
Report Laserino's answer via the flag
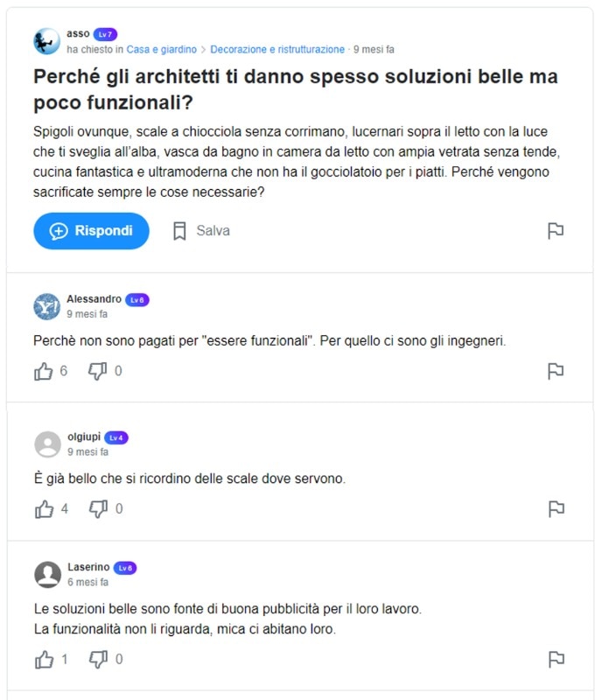click(x=555, y=659)
